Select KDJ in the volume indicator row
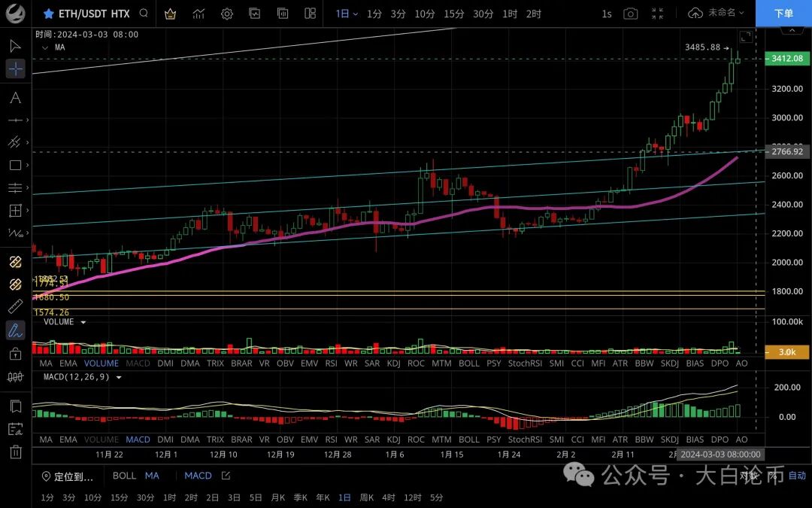812x508 pixels. [x=393, y=364]
